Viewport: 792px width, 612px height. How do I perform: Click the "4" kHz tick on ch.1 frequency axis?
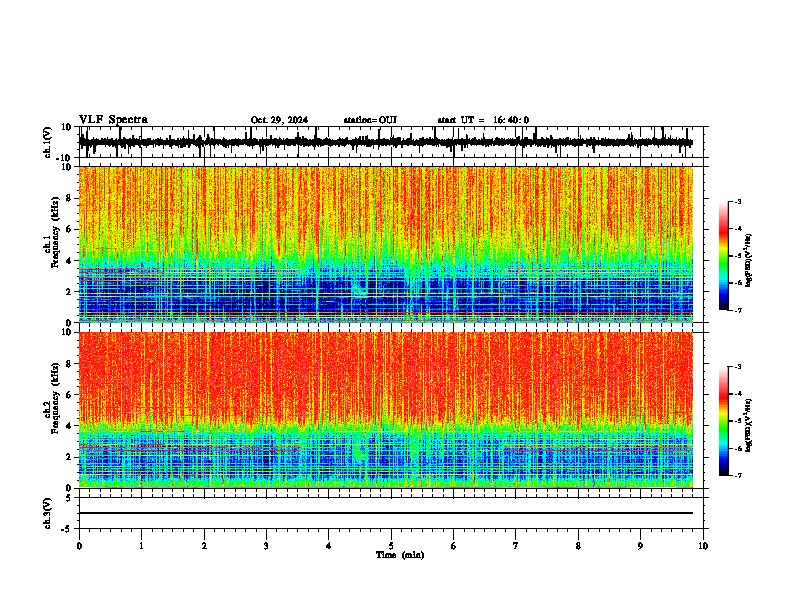69,261
